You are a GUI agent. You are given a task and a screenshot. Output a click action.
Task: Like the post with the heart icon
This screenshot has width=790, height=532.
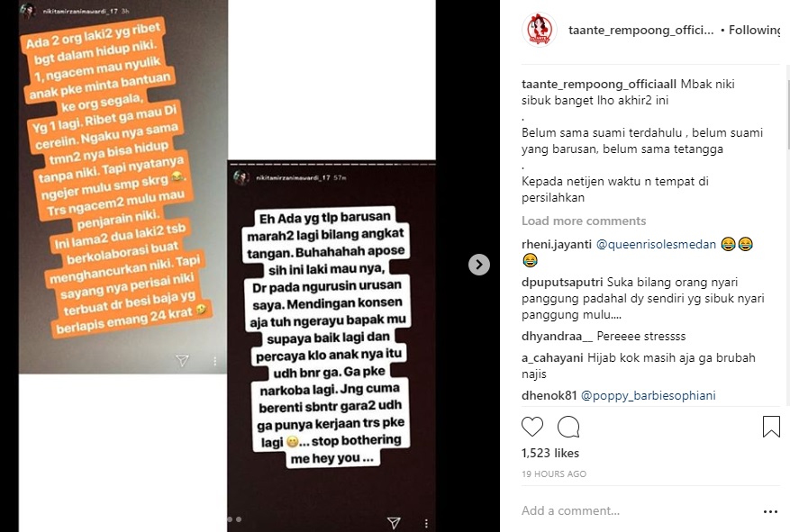point(532,427)
